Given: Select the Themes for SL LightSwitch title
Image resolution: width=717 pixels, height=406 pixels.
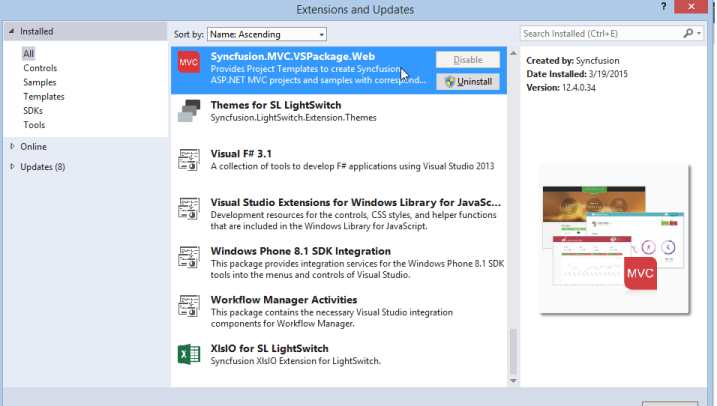Looking at the screenshot, I should pyautogui.click(x=276, y=105).
